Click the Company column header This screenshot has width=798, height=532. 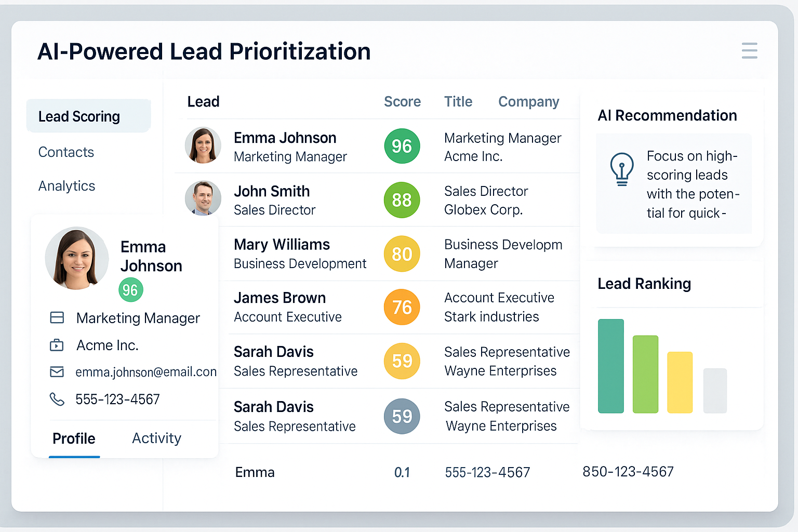pyautogui.click(x=528, y=102)
